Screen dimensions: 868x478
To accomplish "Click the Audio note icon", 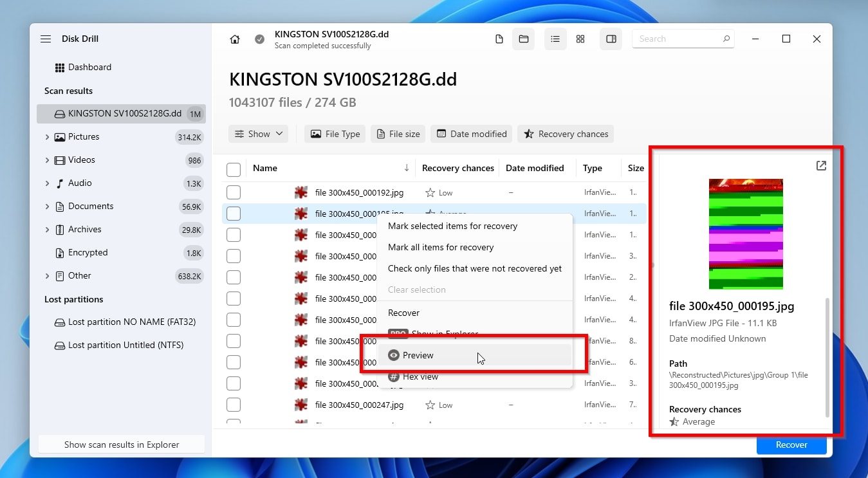I will [x=60, y=183].
